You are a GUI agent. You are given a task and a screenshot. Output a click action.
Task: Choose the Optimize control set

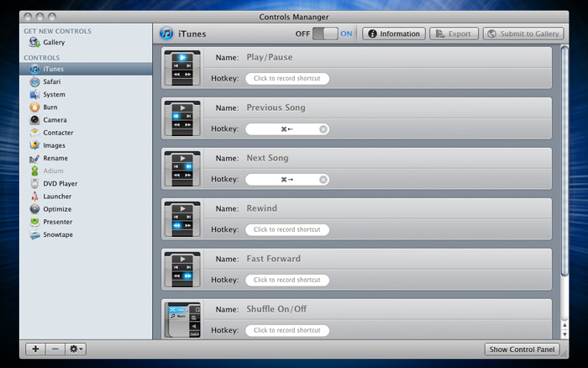pyautogui.click(x=86, y=209)
